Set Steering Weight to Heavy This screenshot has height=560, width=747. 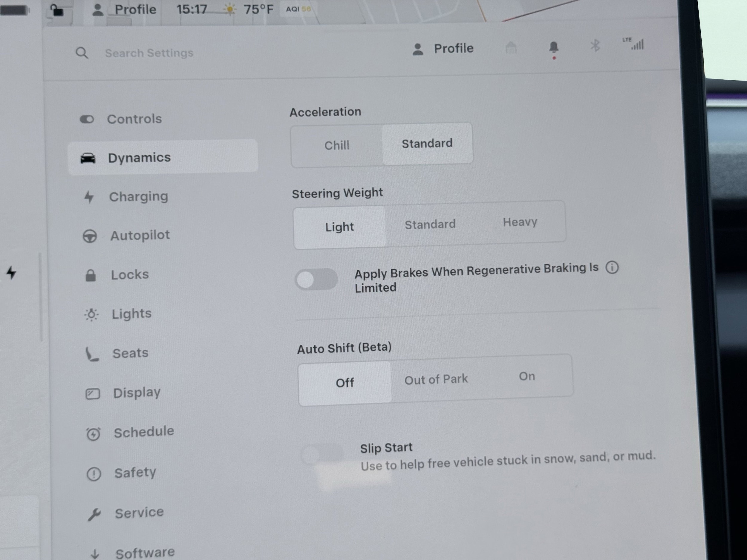pyautogui.click(x=520, y=223)
